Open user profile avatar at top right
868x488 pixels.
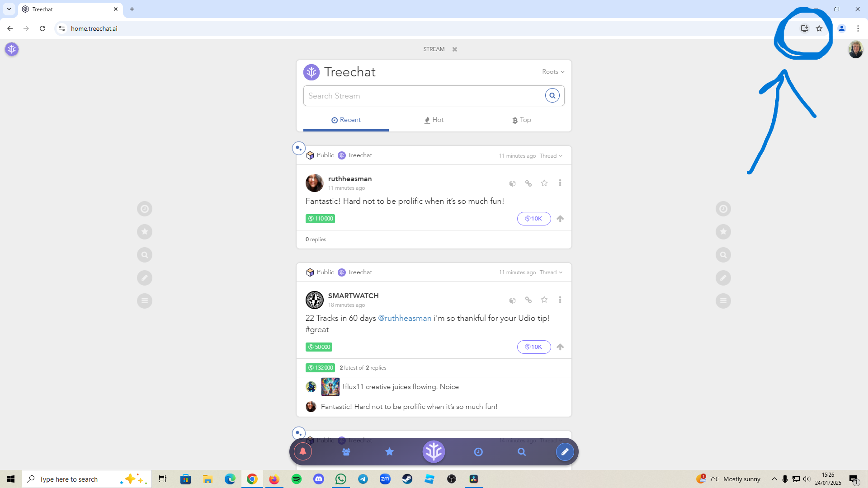[x=855, y=50]
